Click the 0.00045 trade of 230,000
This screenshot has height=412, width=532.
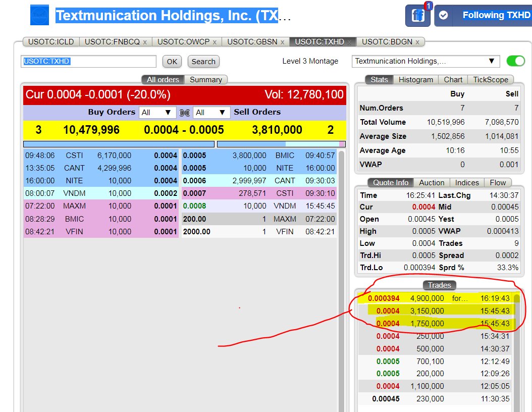coord(436,399)
